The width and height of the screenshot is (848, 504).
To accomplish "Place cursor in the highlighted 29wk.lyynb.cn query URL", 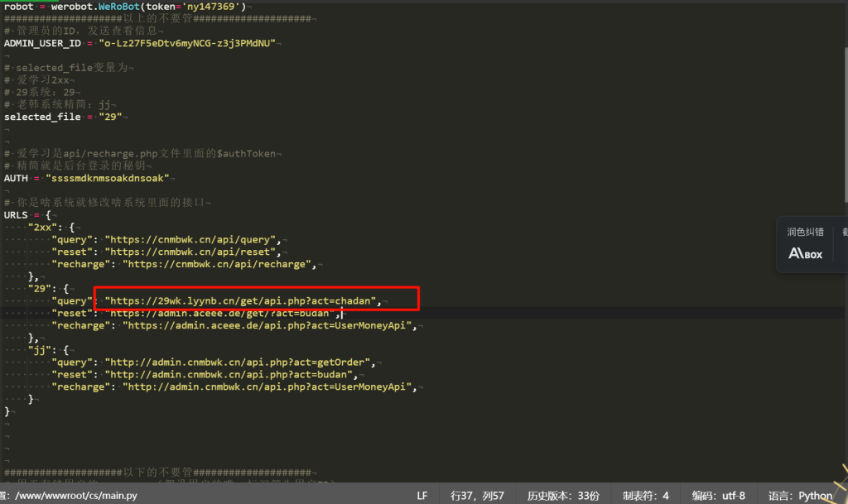I will click(x=242, y=300).
